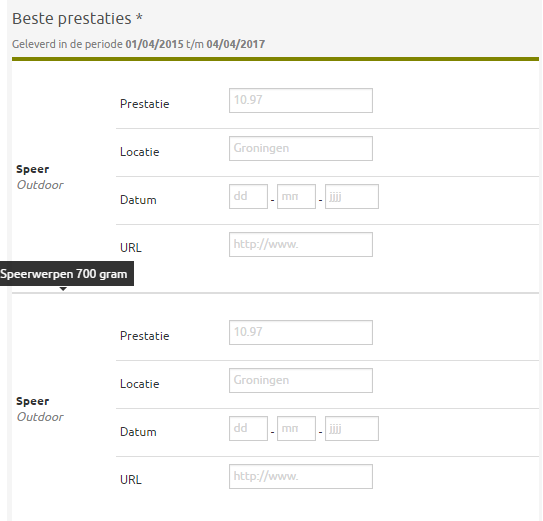Select the dd day field of the upper Datum row
The height and width of the screenshot is (521, 543).
(248, 196)
